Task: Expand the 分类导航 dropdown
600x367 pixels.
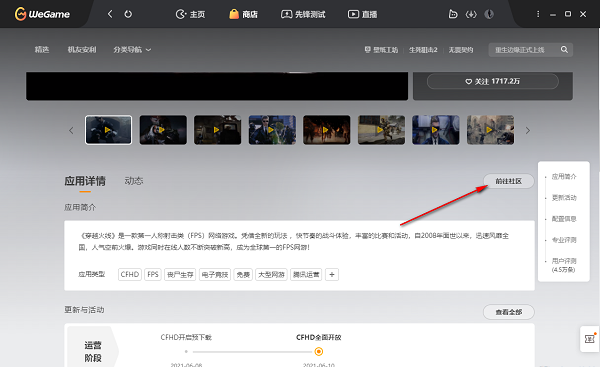Action: pos(132,49)
